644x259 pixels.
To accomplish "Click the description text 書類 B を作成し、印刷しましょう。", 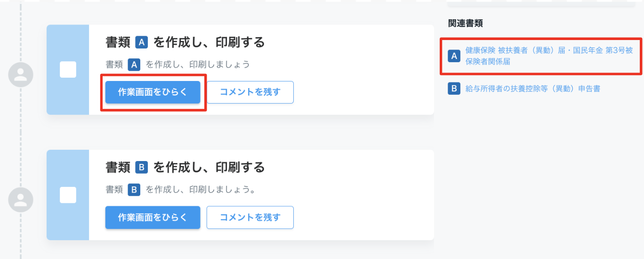I will 181,190.
